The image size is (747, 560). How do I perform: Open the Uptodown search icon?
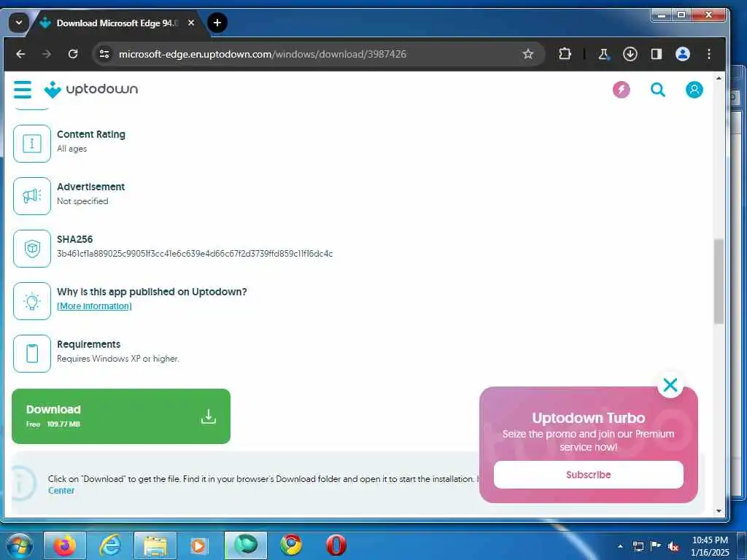(x=658, y=90)
